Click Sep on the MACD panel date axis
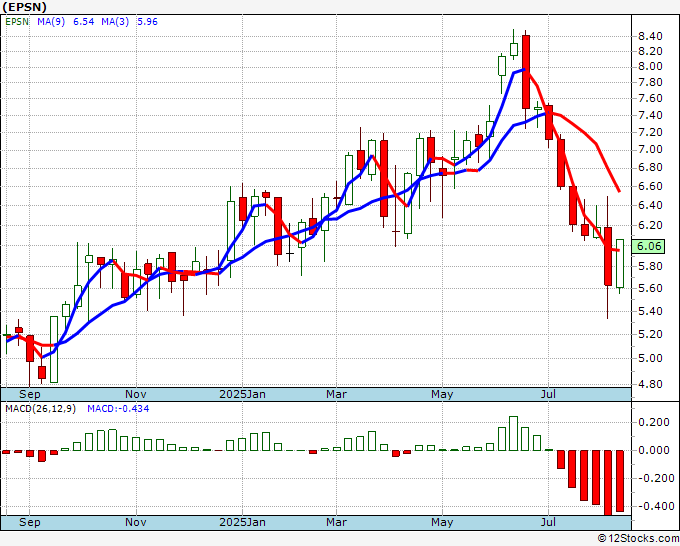 click(29, 522)
